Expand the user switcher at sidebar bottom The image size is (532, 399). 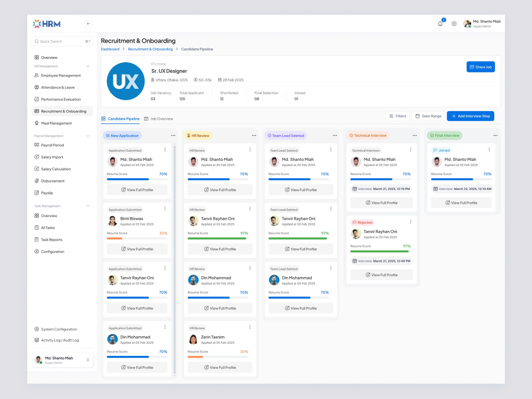[88, 360]
